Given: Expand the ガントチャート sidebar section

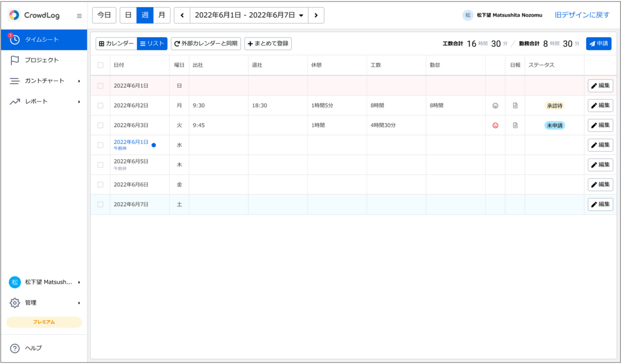Looking at the screenshot, I should point(79,80).
